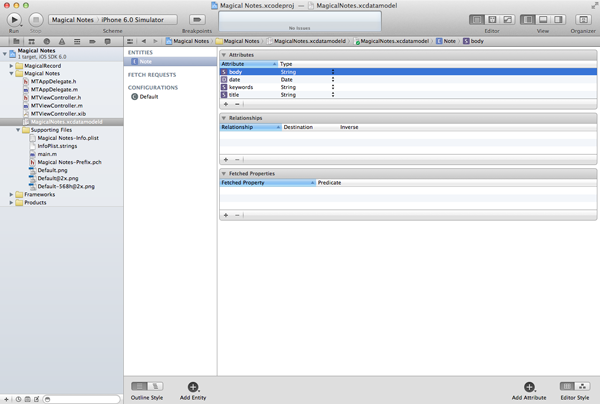
Task: Go forward in the jump bar history
Action: click(x=155, y=41)
